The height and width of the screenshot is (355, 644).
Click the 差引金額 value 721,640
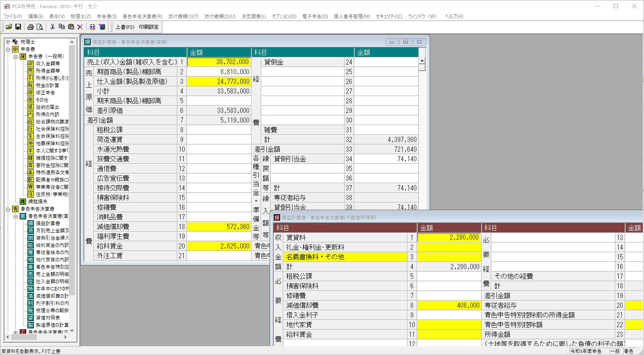click(x=386, y=149)
